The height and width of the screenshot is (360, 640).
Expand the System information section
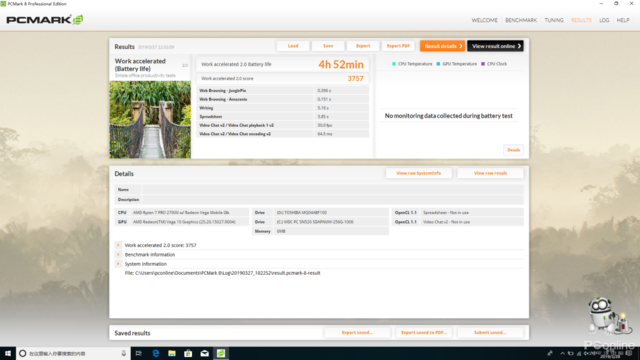pos(118,264)
